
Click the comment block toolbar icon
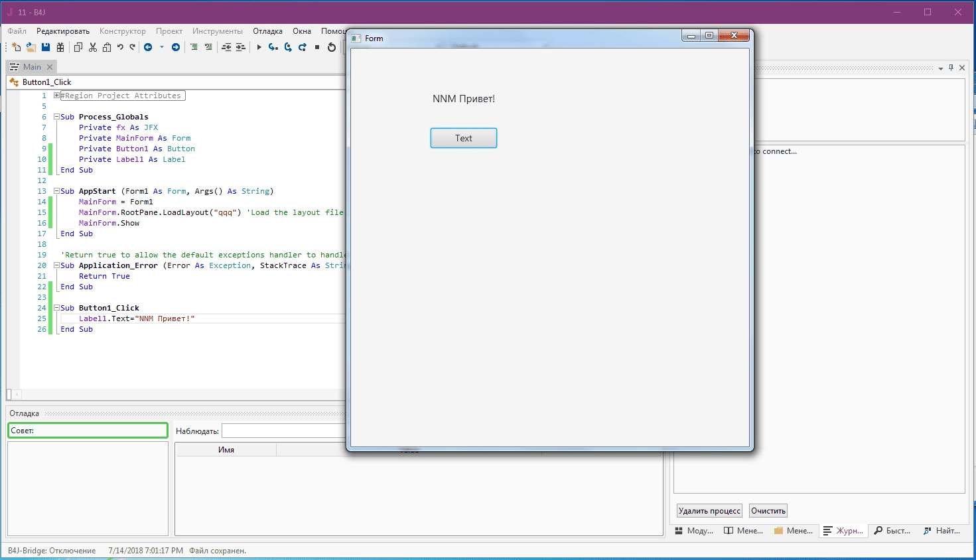click(x=194, y=47)
